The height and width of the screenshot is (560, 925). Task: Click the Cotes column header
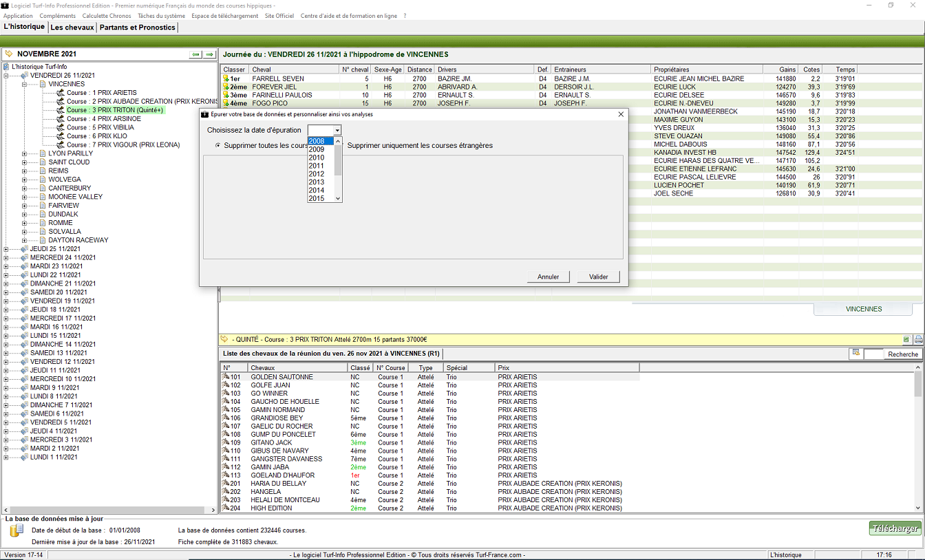pos(811,69)
